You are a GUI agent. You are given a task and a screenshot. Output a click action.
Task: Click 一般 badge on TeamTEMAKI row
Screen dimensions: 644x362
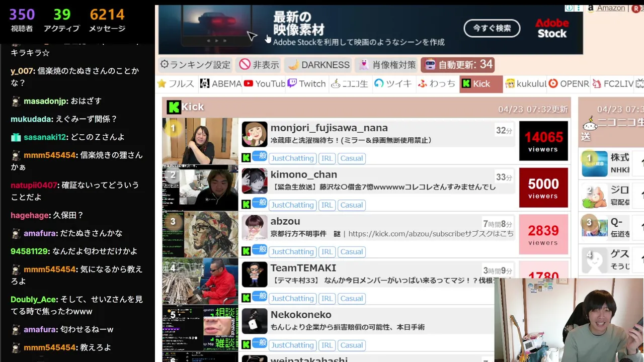tap(260, 297)
